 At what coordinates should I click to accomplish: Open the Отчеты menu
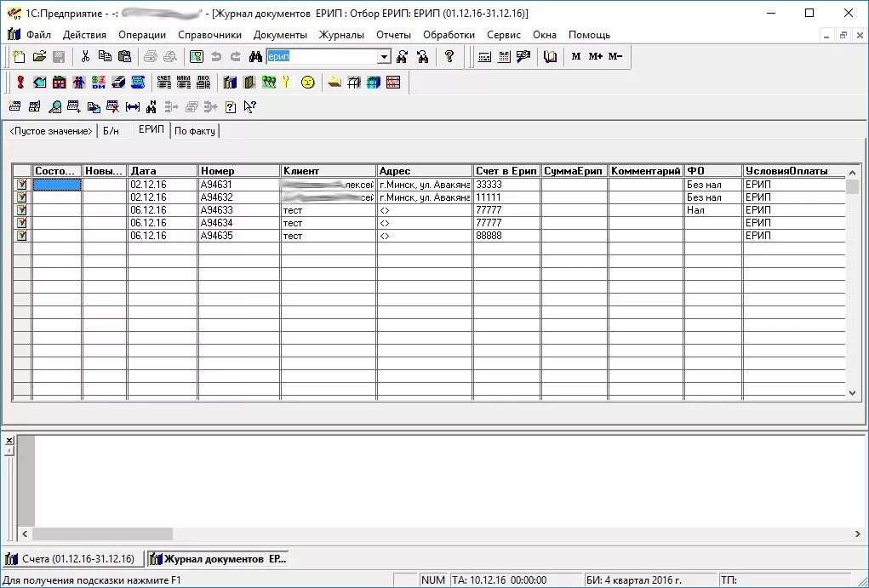point(393,35)
